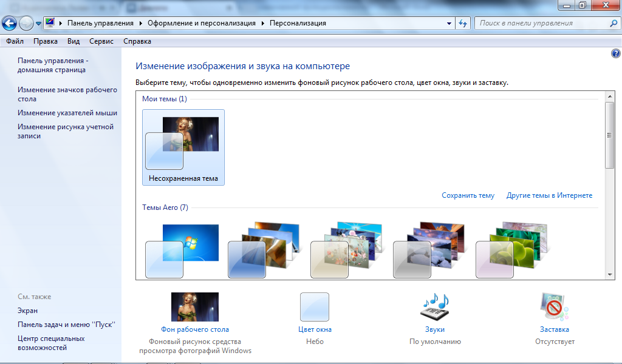Open the Правка menu

45,41
